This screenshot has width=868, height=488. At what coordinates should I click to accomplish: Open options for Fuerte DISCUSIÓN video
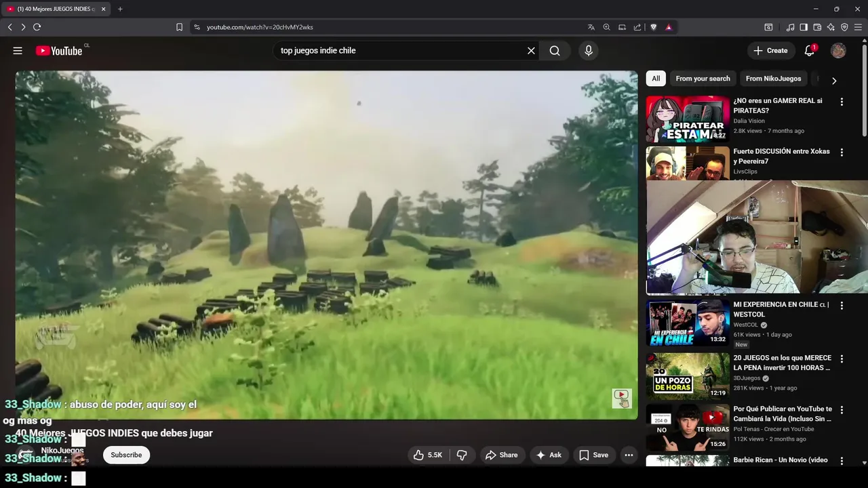(x=842, y=152)
